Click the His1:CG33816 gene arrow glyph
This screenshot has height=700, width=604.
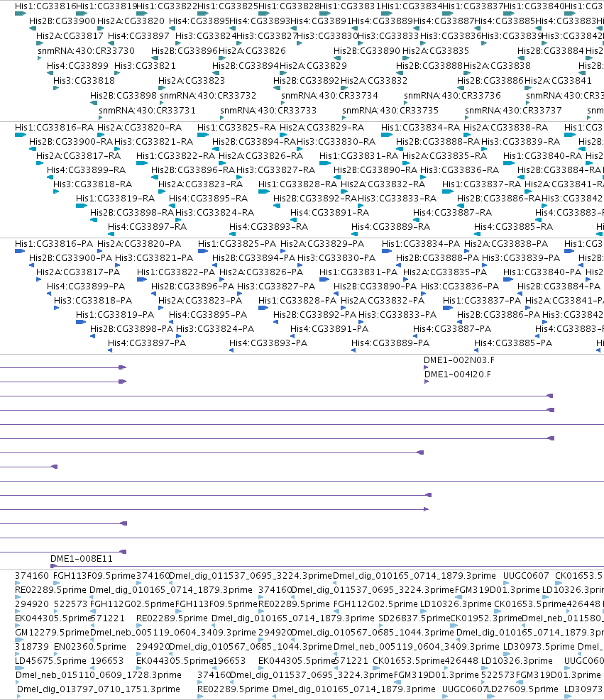coord(21,14)
